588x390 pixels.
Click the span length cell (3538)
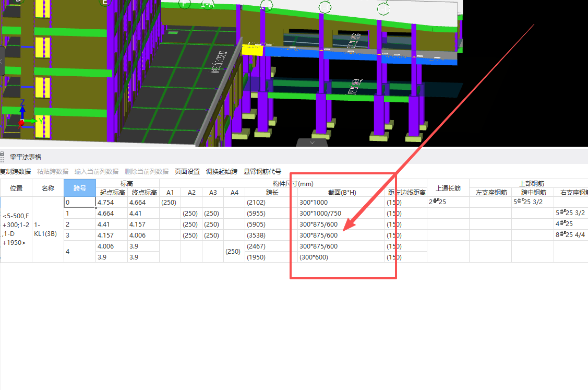(271, 235)
